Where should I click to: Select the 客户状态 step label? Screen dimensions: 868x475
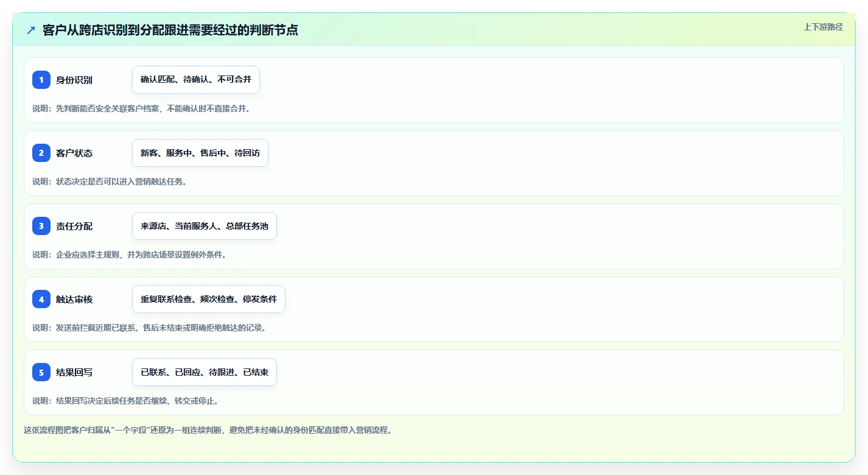click(x=74, y=153)
